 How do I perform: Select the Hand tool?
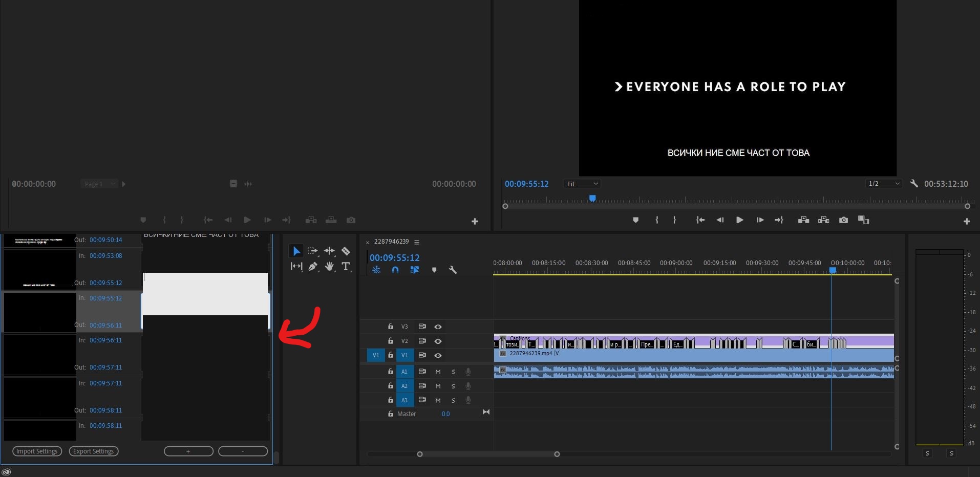(329, 266)
